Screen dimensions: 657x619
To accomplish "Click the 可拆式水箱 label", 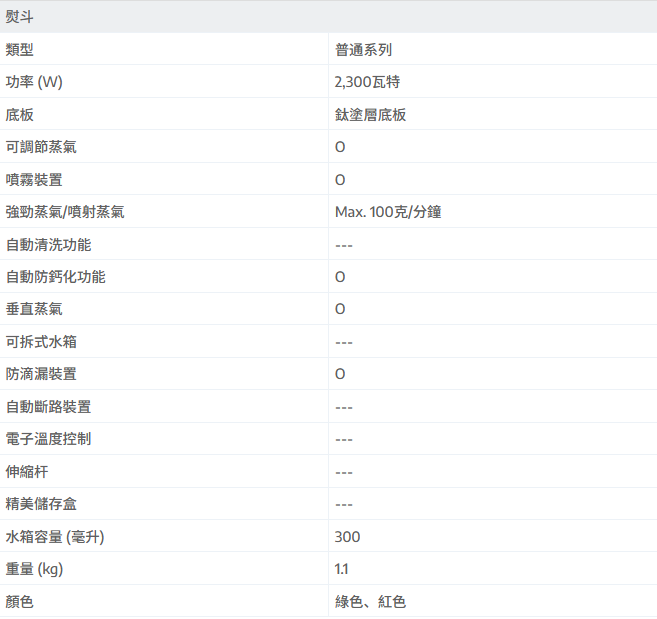I will point(41,342).
